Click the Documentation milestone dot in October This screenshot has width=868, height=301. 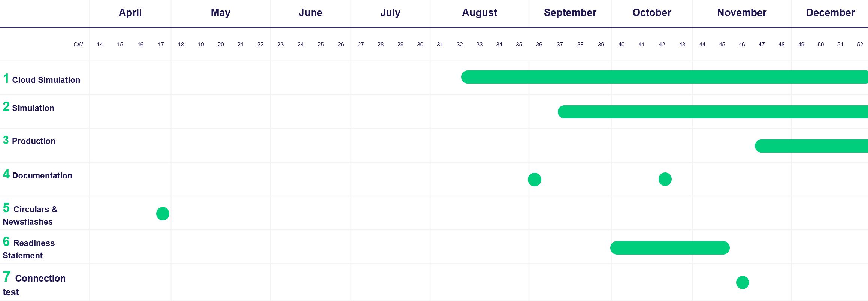665,179
